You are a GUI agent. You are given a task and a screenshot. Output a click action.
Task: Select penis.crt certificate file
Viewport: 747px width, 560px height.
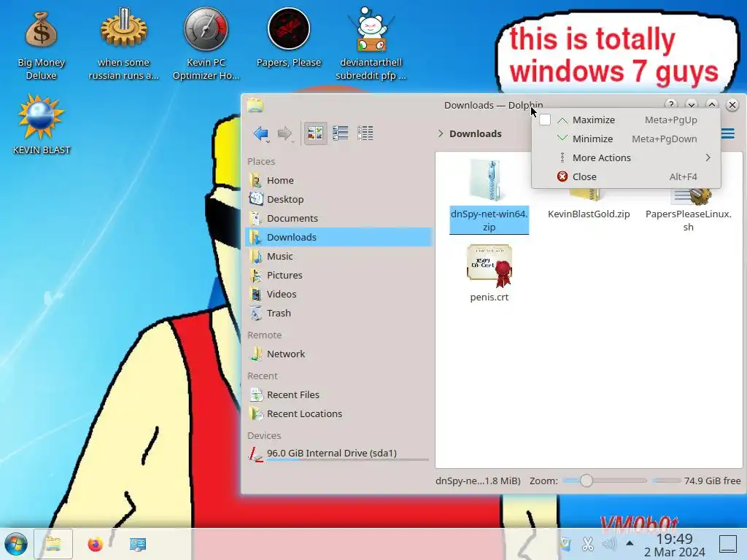click(x=489, y=273)
